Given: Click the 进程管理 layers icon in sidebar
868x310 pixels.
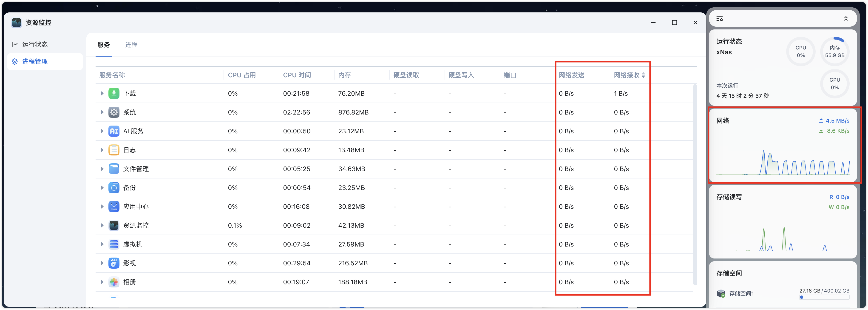Looking at the screenshot, I should point(15,61).
